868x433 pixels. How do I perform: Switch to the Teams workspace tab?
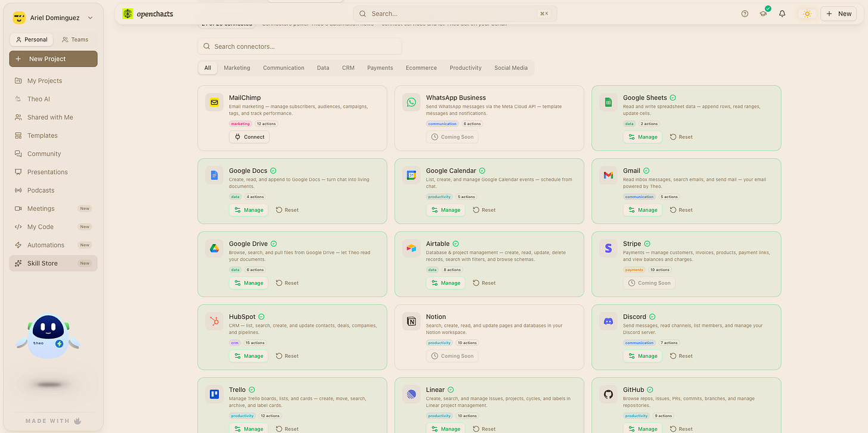pyautogui.click(x=75, y=39)
